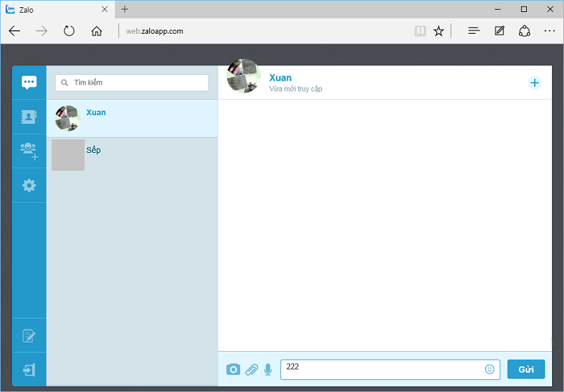The image size is (564, 392).
Task: Record voice message with microphone icon
Action: point(268,369)
